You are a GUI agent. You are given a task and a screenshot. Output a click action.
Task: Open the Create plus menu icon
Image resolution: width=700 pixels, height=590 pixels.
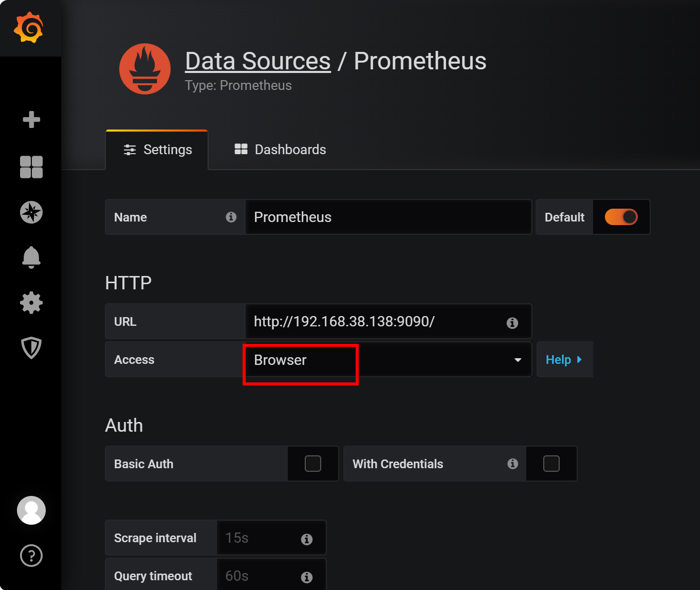tap(31, 119)
